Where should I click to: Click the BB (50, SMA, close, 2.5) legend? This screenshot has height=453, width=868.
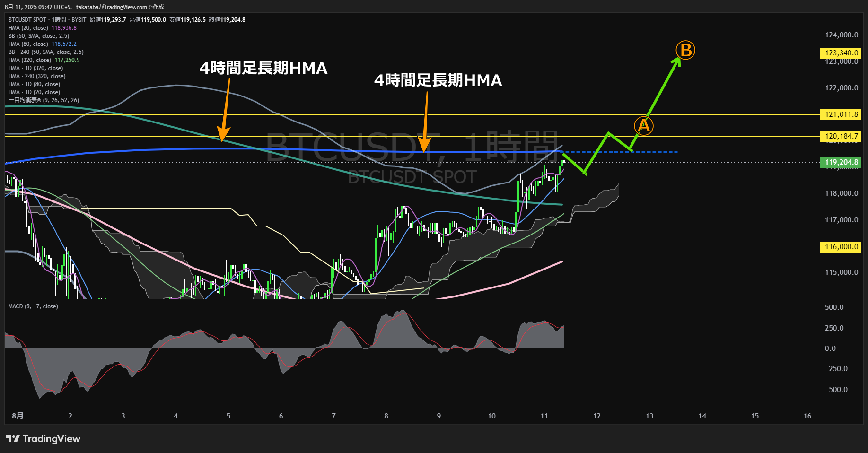39,36
